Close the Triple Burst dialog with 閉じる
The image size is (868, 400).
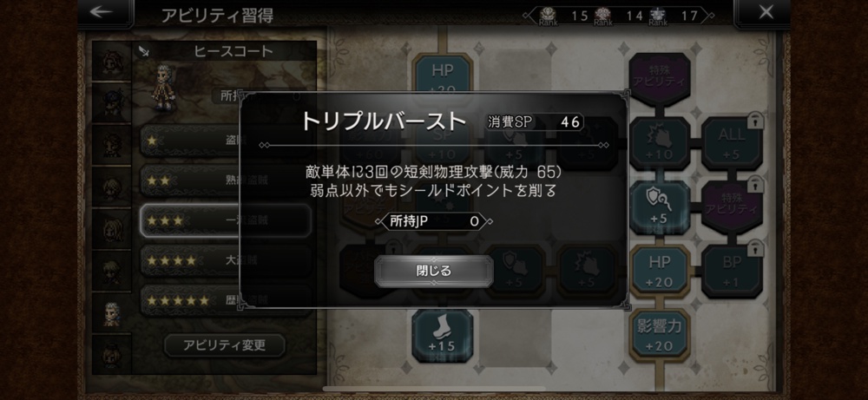(x=433, y=271)
